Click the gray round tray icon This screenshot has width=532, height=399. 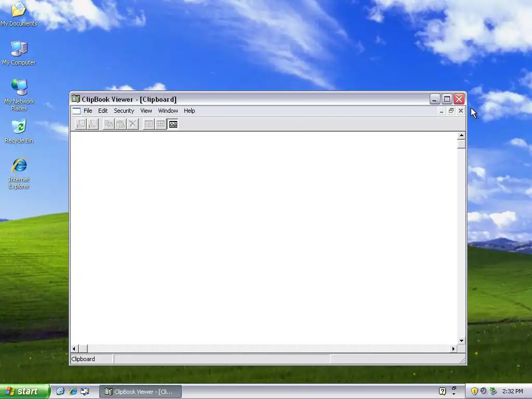[x=484, y=392]
